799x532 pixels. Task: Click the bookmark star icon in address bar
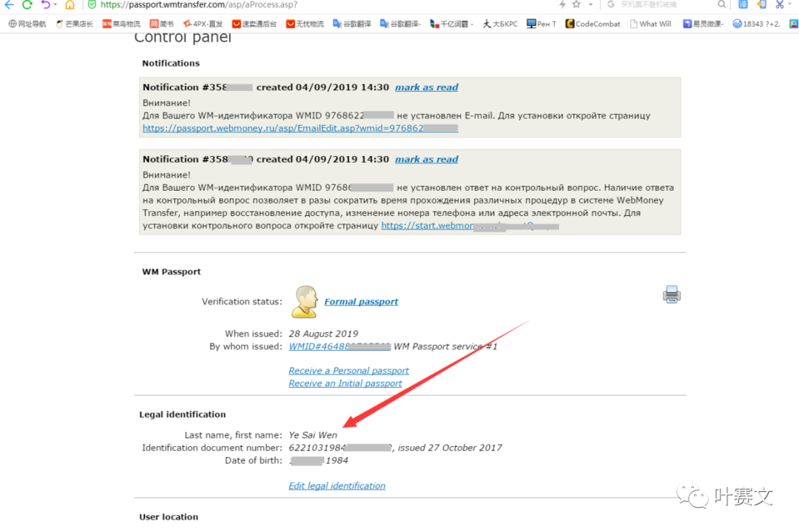pos(576,4)
